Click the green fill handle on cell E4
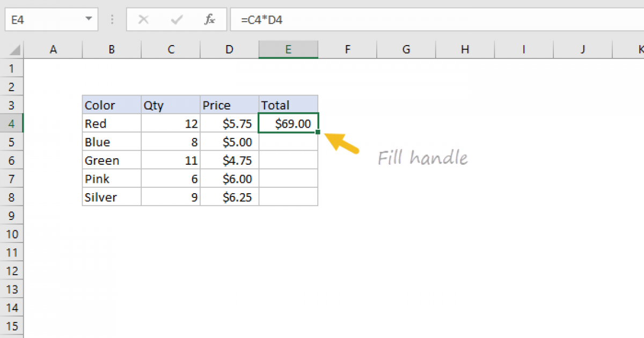The image size is (644, 338). click(x=318, y=132)
